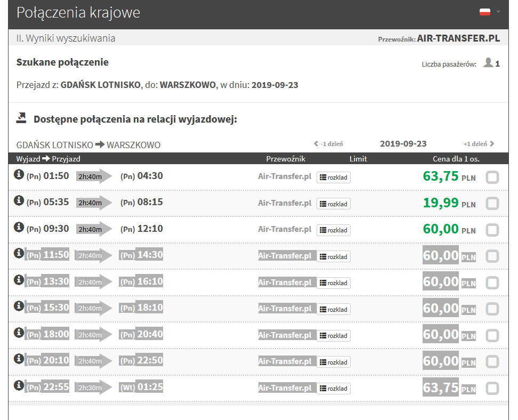
Task: Open info icon for 18:00 departure
Action: tap(19, 332)
